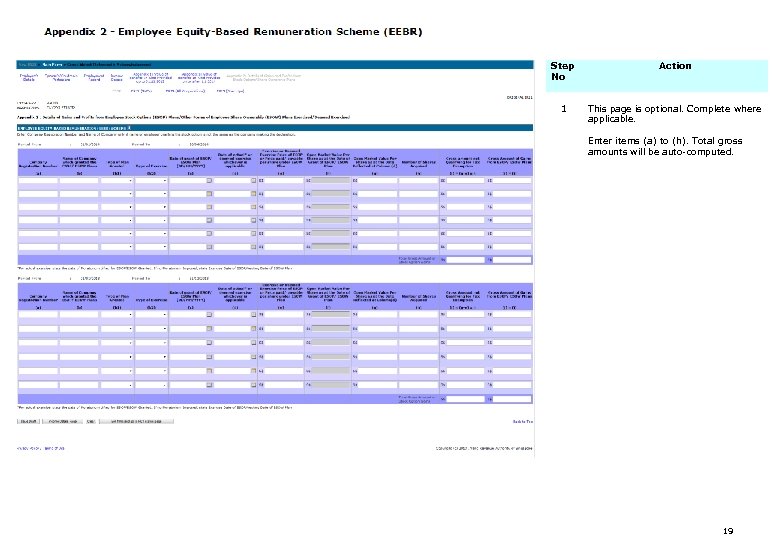Open grant date calendar, upper table third row
780x540 pixels.
tap(209, 207)
